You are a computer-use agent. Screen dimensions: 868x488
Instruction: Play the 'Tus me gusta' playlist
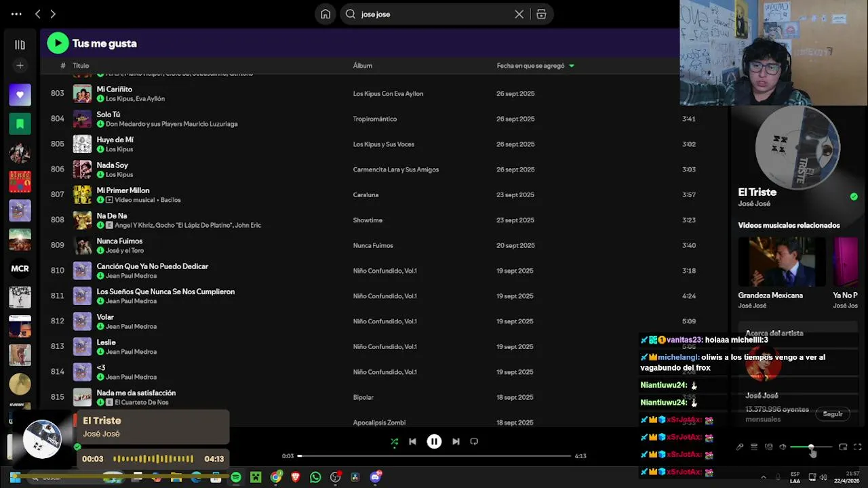[58, 43]
